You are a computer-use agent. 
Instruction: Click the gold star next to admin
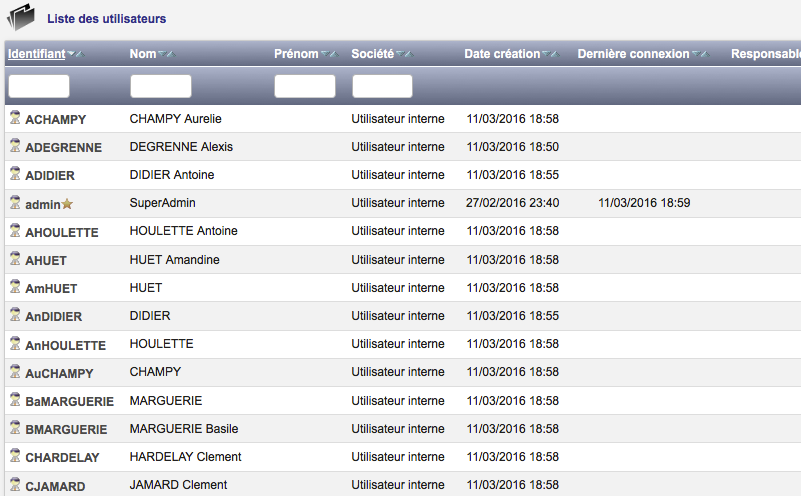(x=68, y=204)
